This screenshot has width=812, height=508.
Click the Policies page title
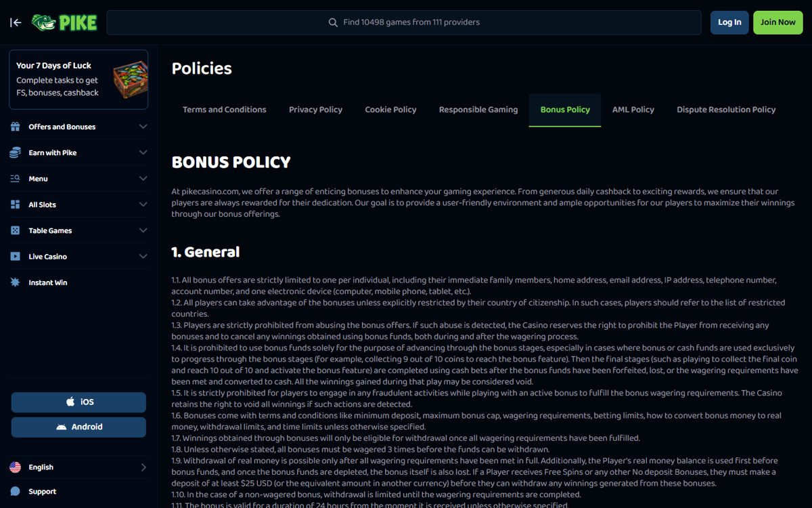pos(202,68)
